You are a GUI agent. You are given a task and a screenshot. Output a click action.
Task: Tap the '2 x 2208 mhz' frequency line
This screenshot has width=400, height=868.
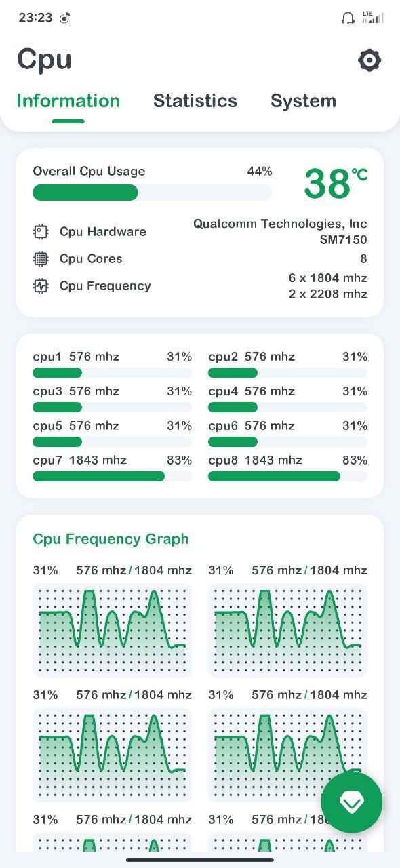pos(328,294)
